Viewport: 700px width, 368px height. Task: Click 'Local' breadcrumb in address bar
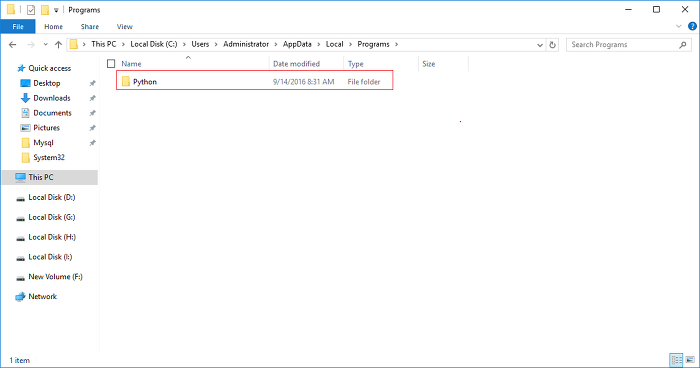coord(334,44)
